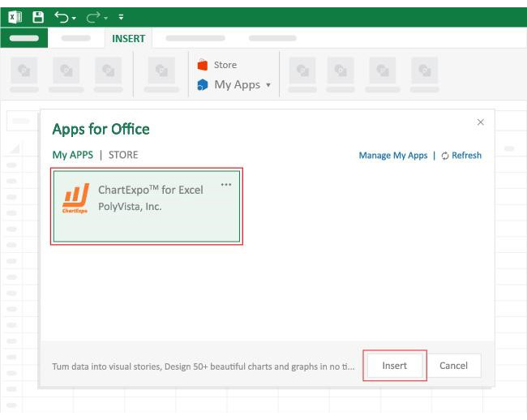Click the circular Refresh icon
527x420 pixels.
click(445, 156)
